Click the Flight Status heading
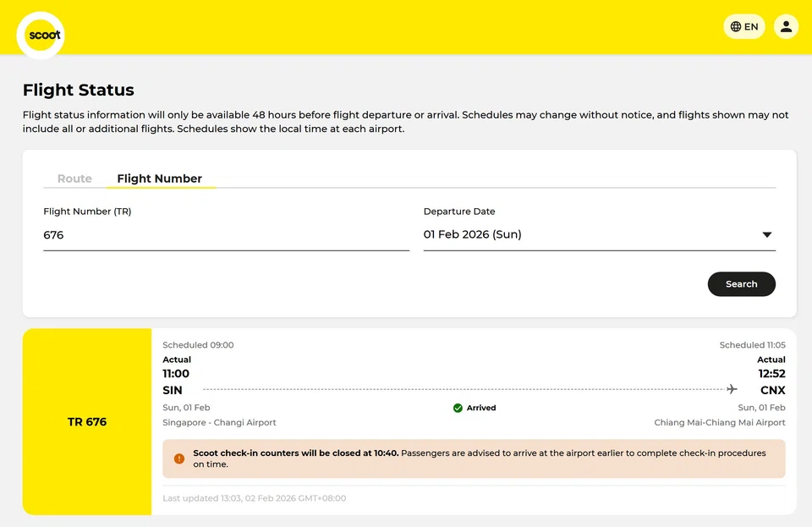 (x=78, y=90)
